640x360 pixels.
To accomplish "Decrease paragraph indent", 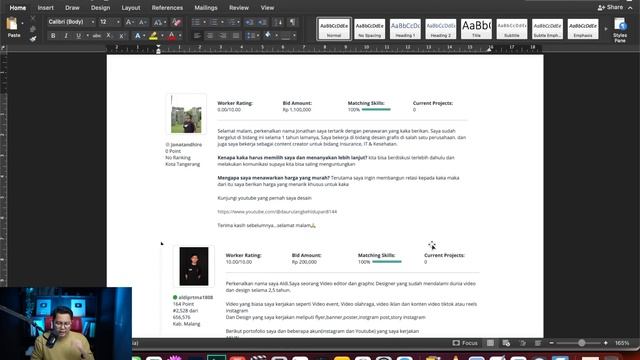I will coord(249,22).
